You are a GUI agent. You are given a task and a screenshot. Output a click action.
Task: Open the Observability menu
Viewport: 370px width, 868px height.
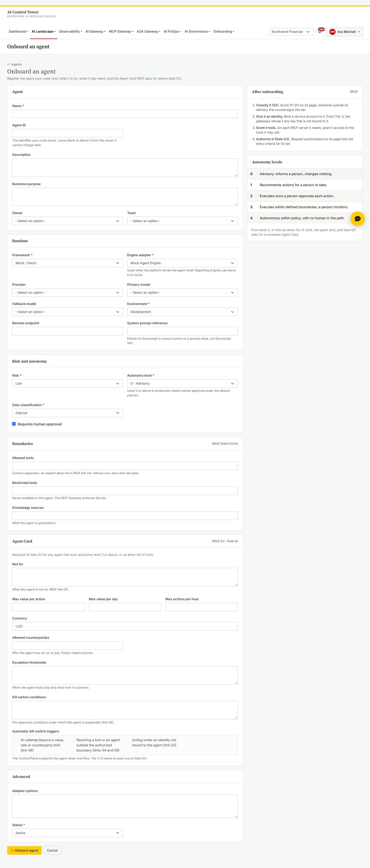(x=70, y=31)
